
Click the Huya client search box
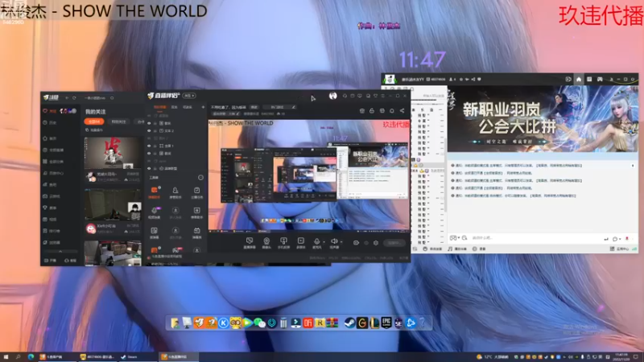[x=98, y=98]
